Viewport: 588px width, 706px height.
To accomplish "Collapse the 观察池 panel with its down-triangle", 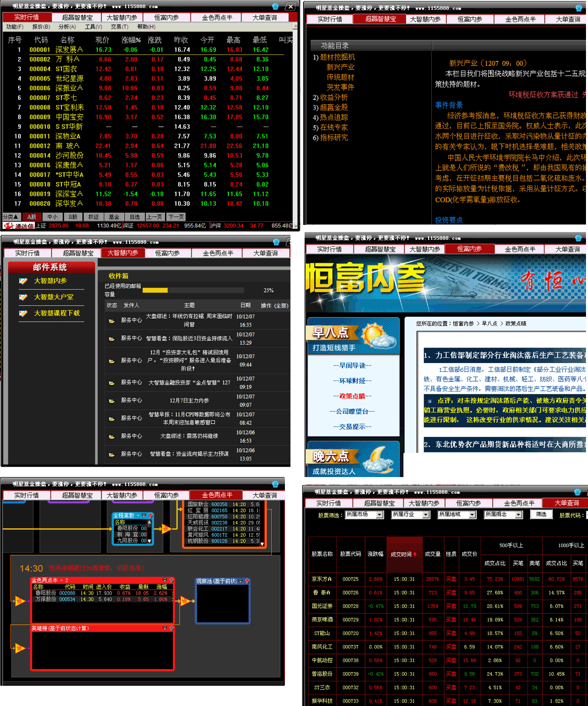I will click(241, 581).
